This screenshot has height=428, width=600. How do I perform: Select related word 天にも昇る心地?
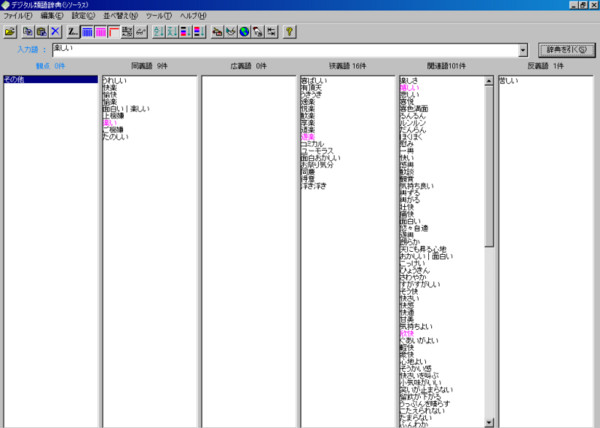tap(423, 249)
